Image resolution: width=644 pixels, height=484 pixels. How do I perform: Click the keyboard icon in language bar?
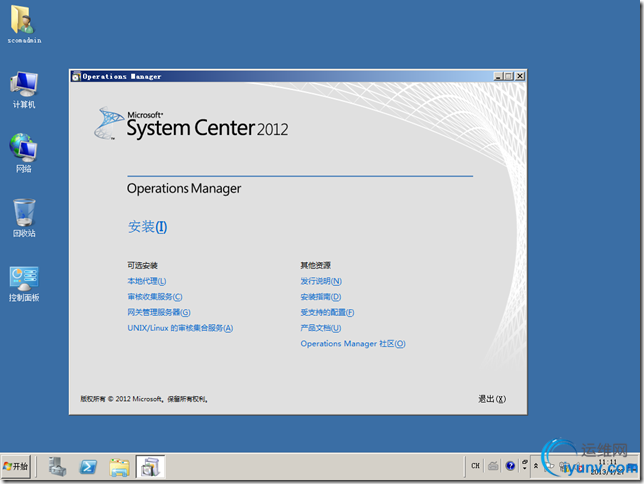[493, 466]
